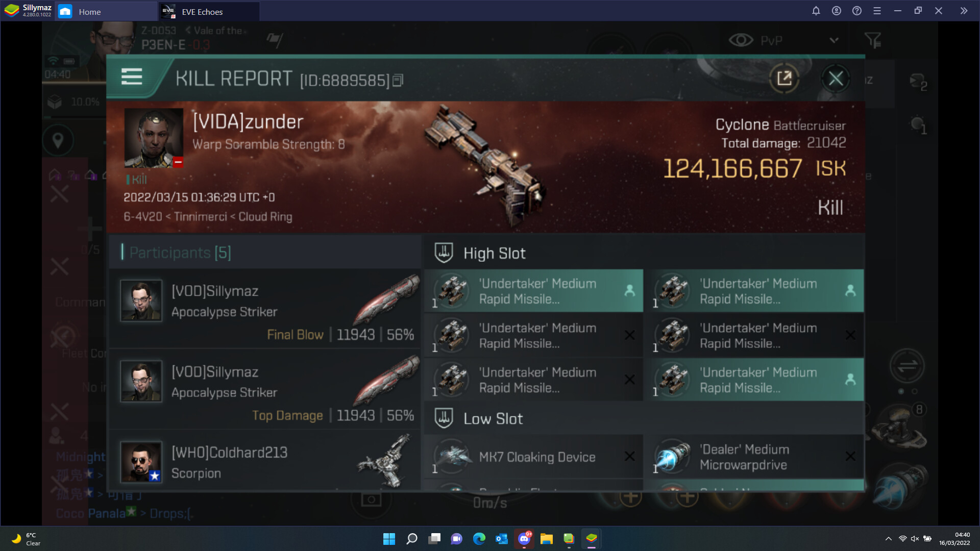Share the kill report externally
The width and height of the screenshot is (980, 551).
click(784, 79)
